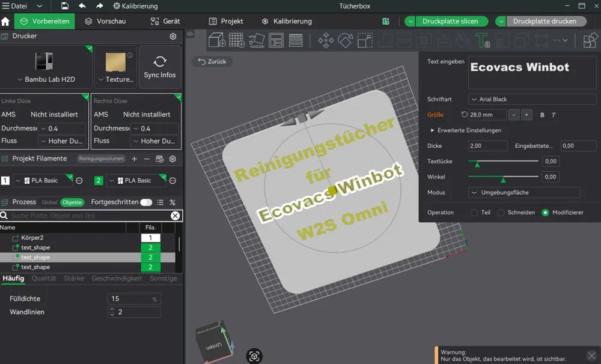The image size is (601, 364).
Task: Click Sync Infos button
Action: [160, 67]
